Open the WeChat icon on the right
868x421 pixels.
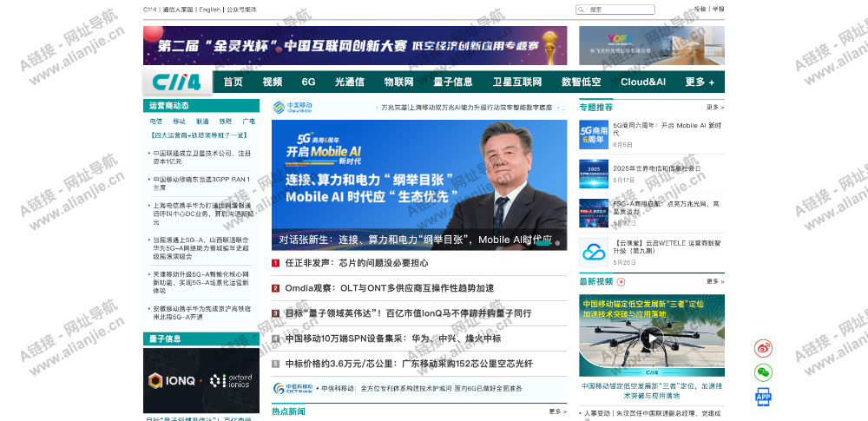click(763, 372)
